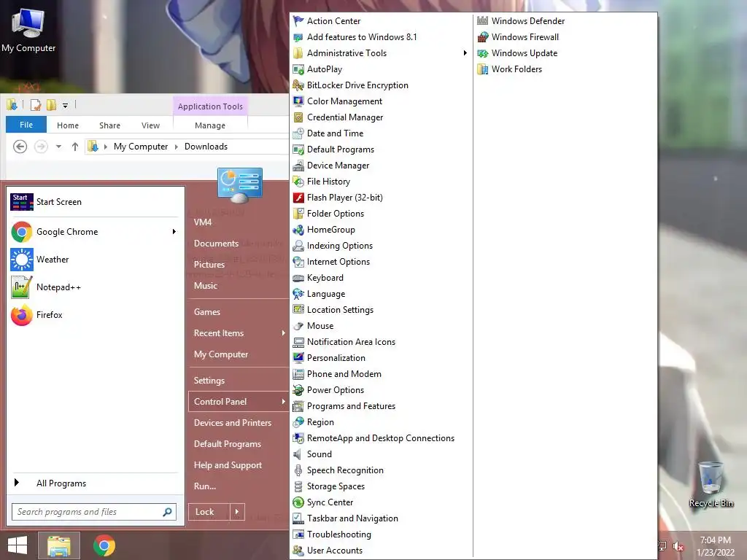Open Customize Quick Access Toolbar dropdown

click(x=65, y=105)
